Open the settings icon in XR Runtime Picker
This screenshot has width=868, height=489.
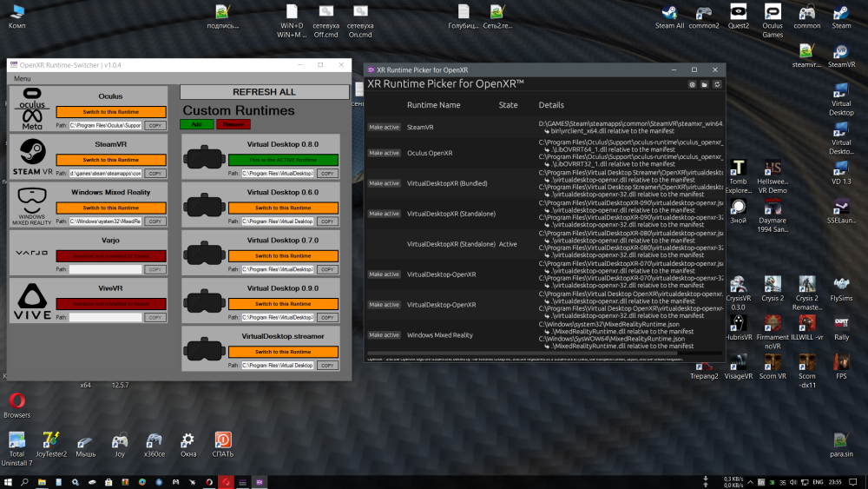pos(692,85)
